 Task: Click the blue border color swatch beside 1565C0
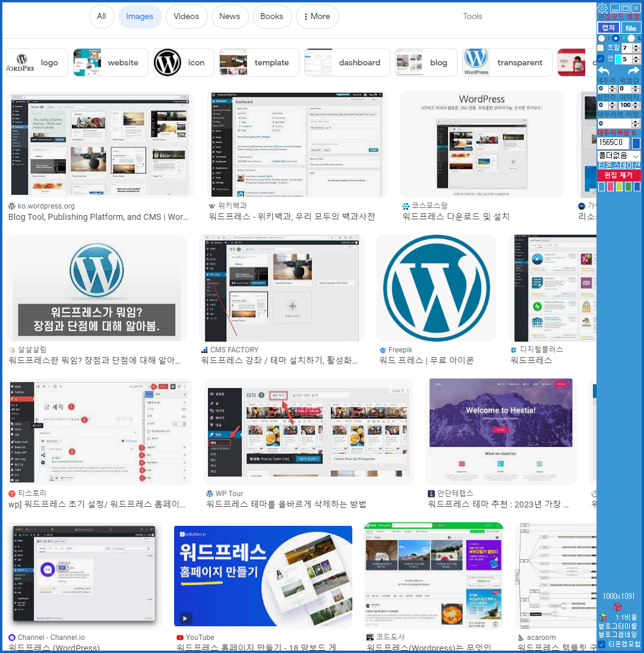(x=636, y=143)
